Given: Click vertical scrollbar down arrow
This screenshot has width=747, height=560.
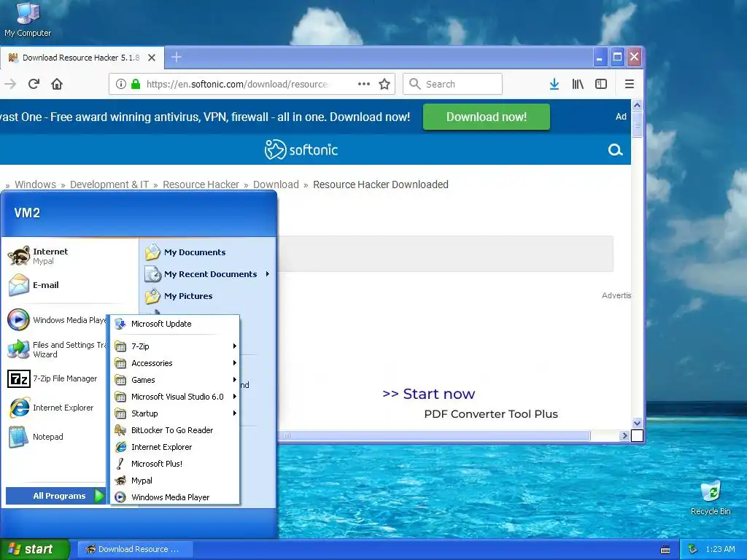Looking at the screenshot, I should [637, 423].
